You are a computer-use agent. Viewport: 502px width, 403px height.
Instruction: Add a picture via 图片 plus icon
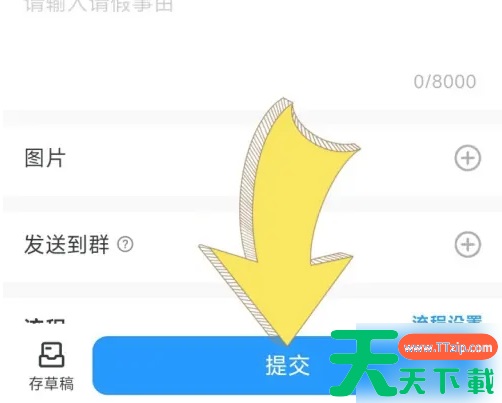[x=468, y=158]
